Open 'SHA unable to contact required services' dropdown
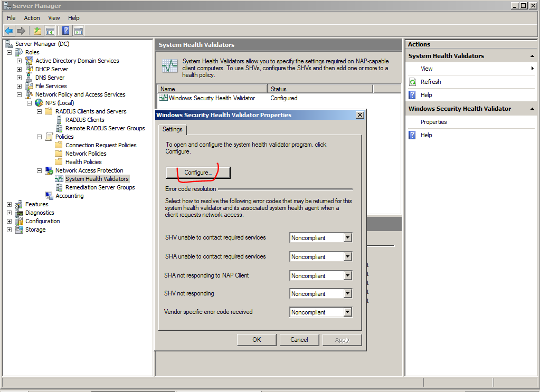This screenshot has height=392, width=540. 347,256
